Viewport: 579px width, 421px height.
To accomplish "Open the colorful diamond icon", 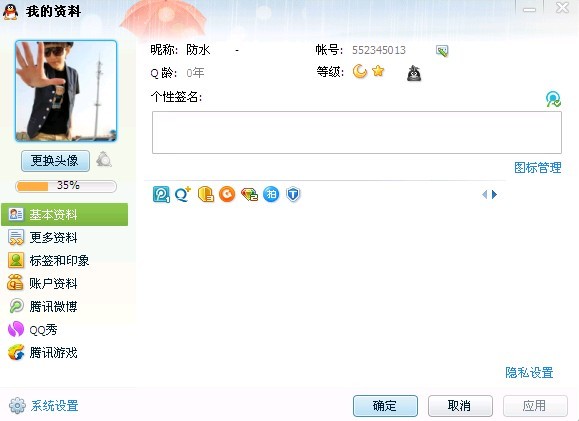I will click(249, 194).
